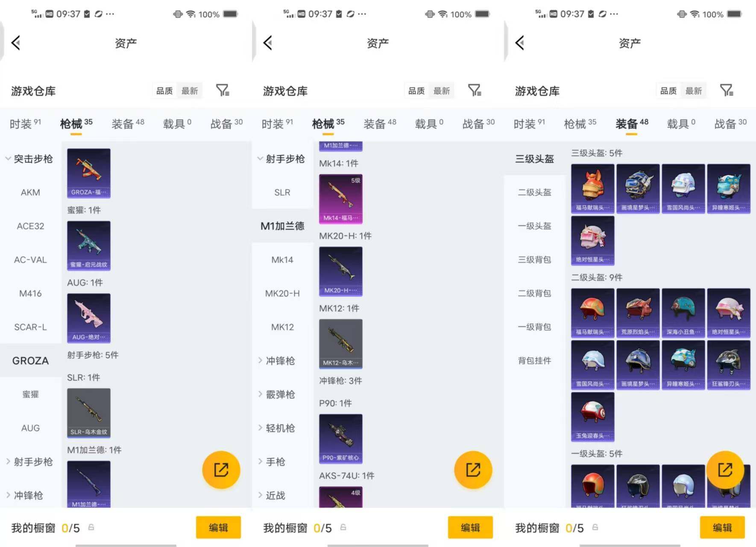Tap the back arrow on the asset page
The width and height of the screenshot is (756, 547).
15,42
